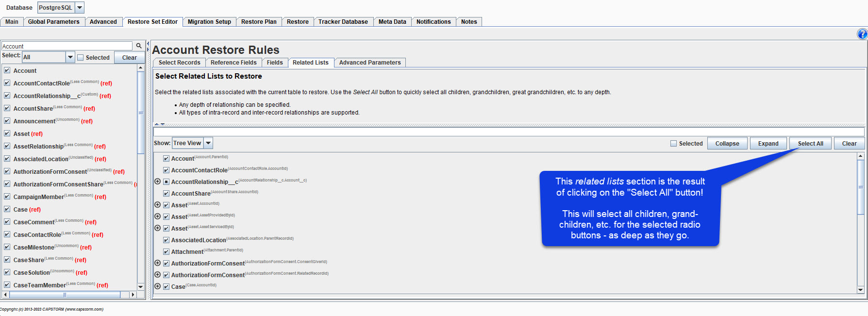868x316 pixels.
Task: Uncheck CampaignMember in the left list
Action: [7, 197]
